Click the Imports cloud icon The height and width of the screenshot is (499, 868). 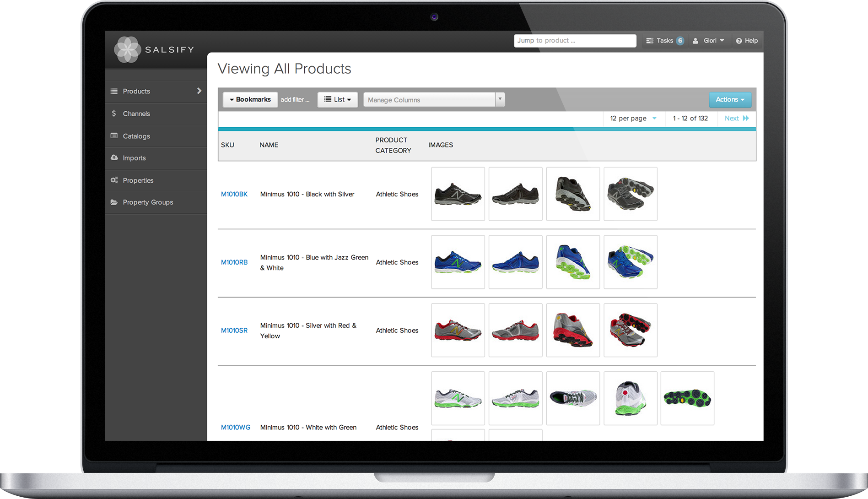coord(114,157)
